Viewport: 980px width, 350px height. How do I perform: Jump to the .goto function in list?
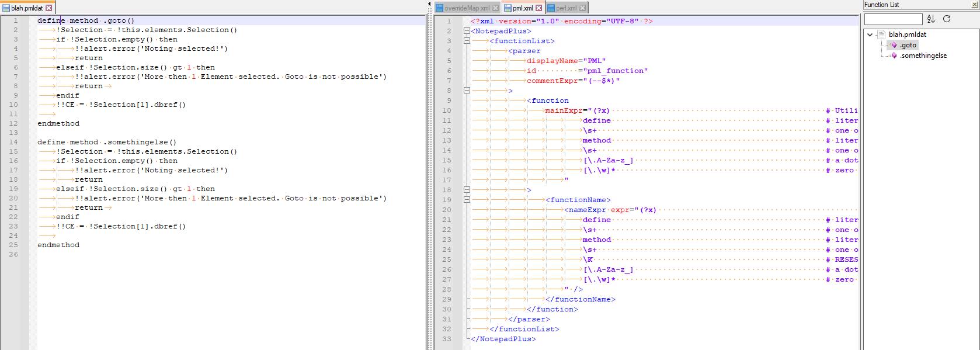tap(908, 45)
